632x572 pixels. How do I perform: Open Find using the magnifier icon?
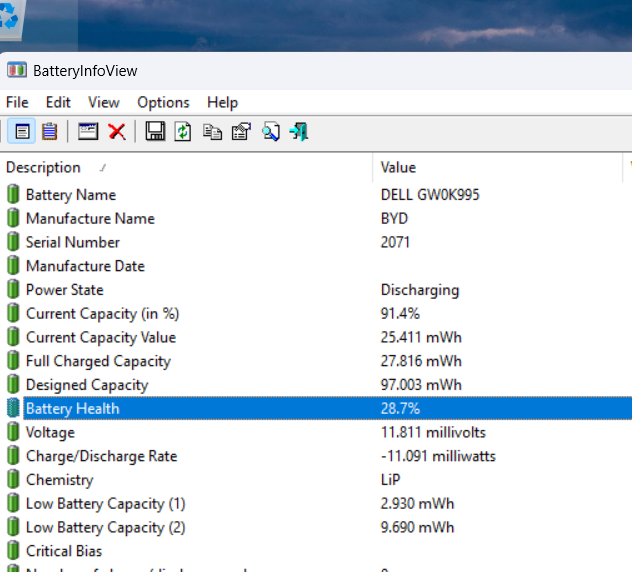pyautogui.click(x=271, y=131)
